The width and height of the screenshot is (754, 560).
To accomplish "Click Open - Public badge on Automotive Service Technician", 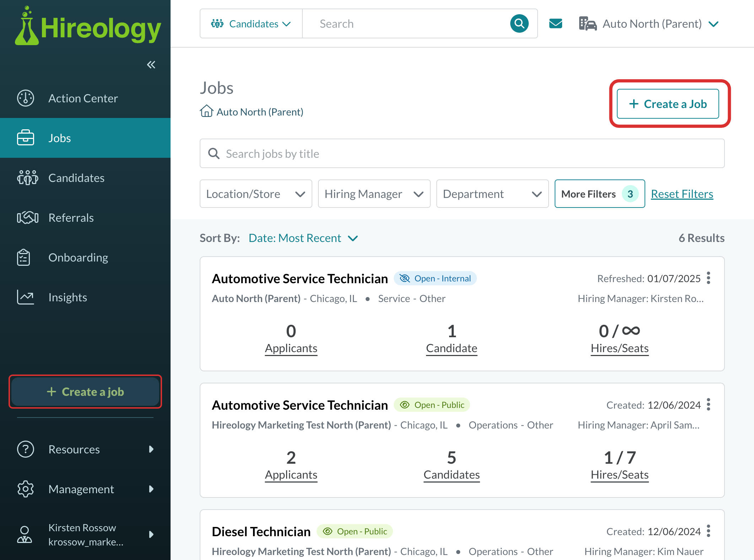I will click(432, 405).
